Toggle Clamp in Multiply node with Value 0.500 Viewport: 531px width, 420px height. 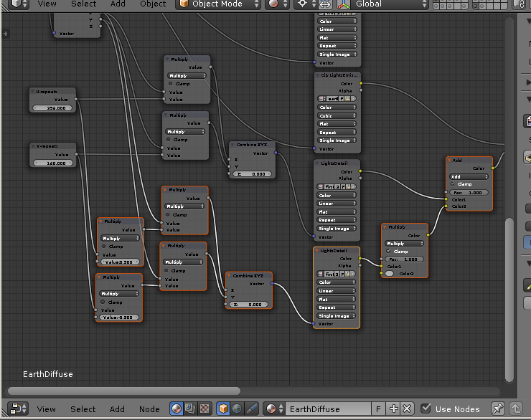click(x=104, y=246)
